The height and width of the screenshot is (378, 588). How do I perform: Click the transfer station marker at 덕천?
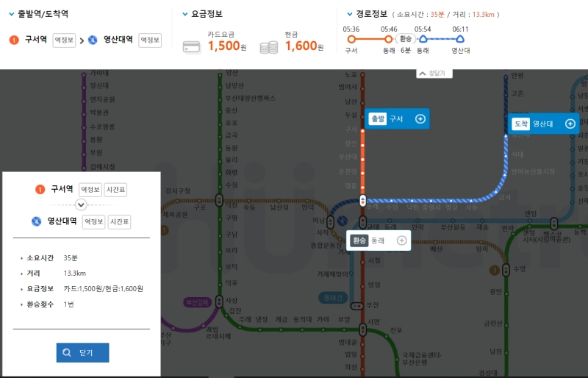[219, 200]
